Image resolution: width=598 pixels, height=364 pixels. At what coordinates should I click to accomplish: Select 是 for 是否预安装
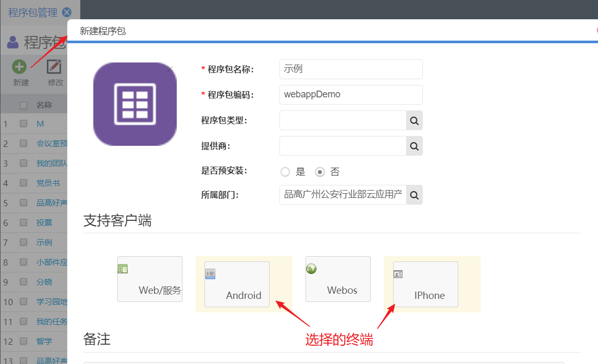pos(285,172)
